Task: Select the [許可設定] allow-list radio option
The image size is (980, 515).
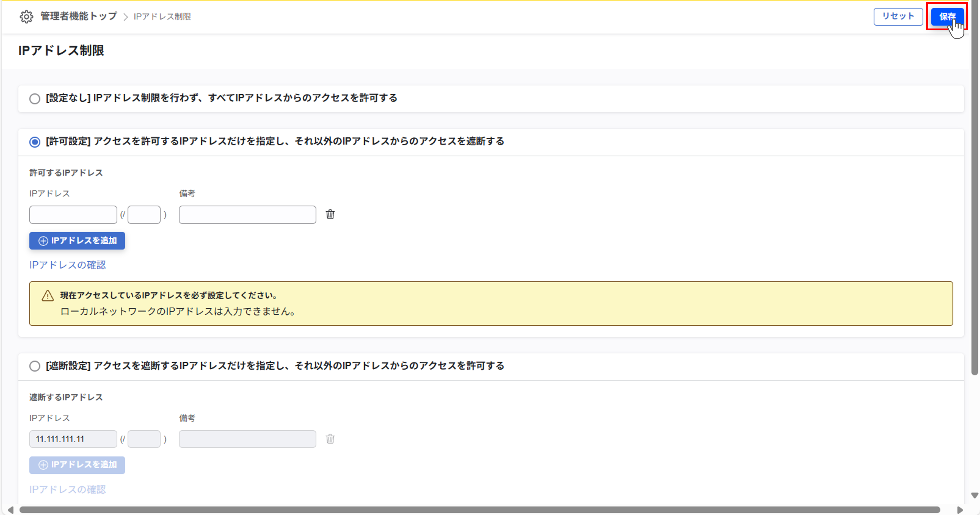Action: pos(35,142)
